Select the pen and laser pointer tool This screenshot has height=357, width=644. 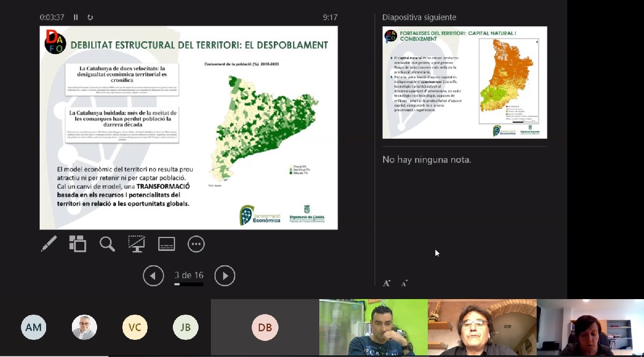[49, 244]
